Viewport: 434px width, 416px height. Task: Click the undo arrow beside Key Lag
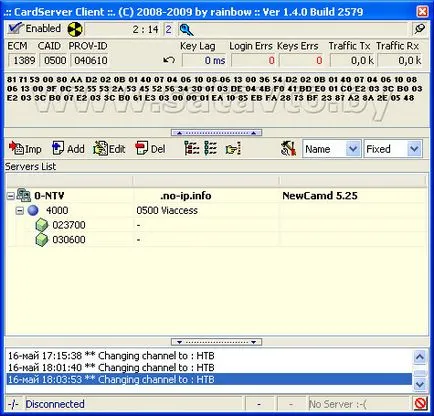coord(169,60)
